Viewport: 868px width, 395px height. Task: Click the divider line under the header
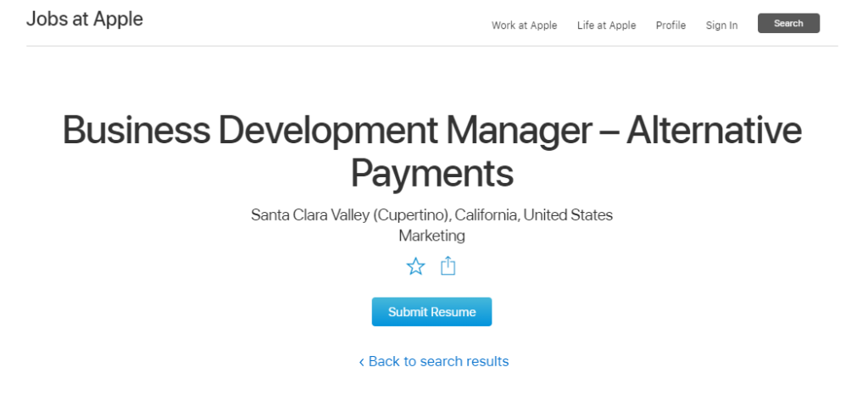point(431,46)
